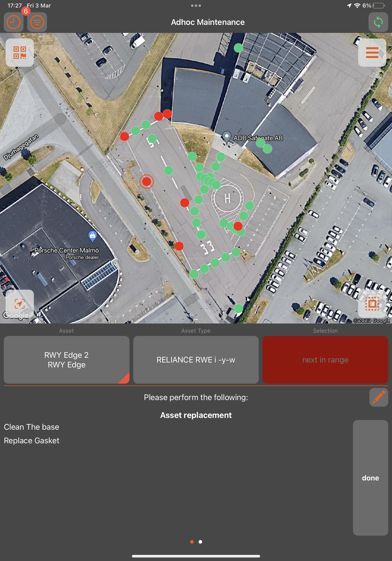Expand the RWY Edge 2 asset selector
Viewport: 392px width, 561px height.
67,360
